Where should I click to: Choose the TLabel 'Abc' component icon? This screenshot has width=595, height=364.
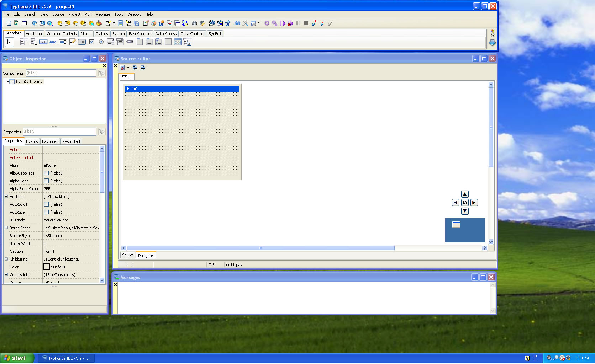click(x=53, y=42)
